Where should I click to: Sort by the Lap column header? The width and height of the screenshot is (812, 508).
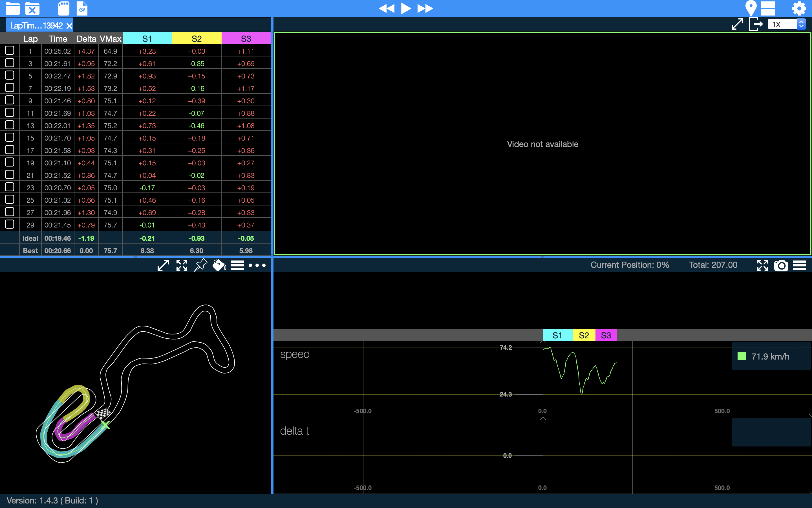(x=30, y=39)
